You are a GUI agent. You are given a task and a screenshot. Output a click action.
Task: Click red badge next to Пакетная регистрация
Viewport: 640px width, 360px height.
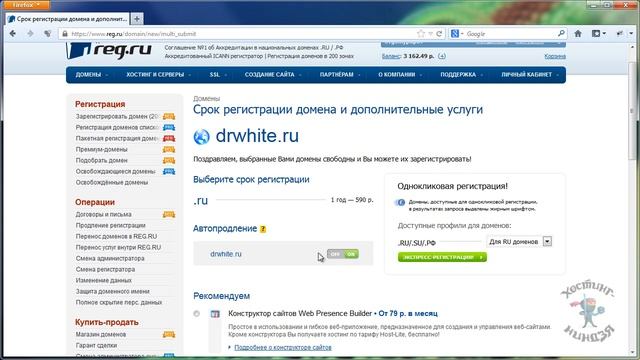[169, 139]
